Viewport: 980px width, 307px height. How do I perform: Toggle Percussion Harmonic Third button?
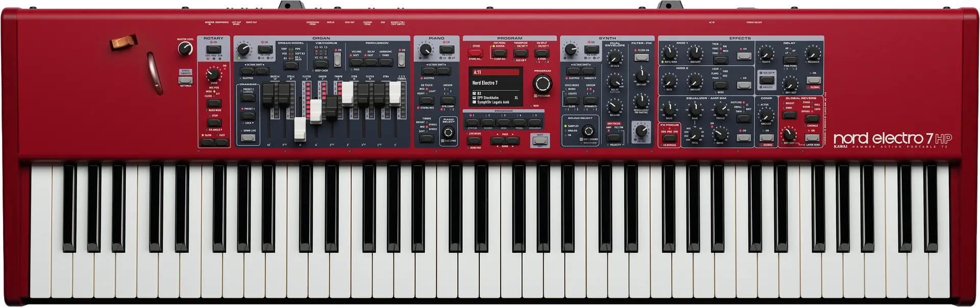pos(386,62)
